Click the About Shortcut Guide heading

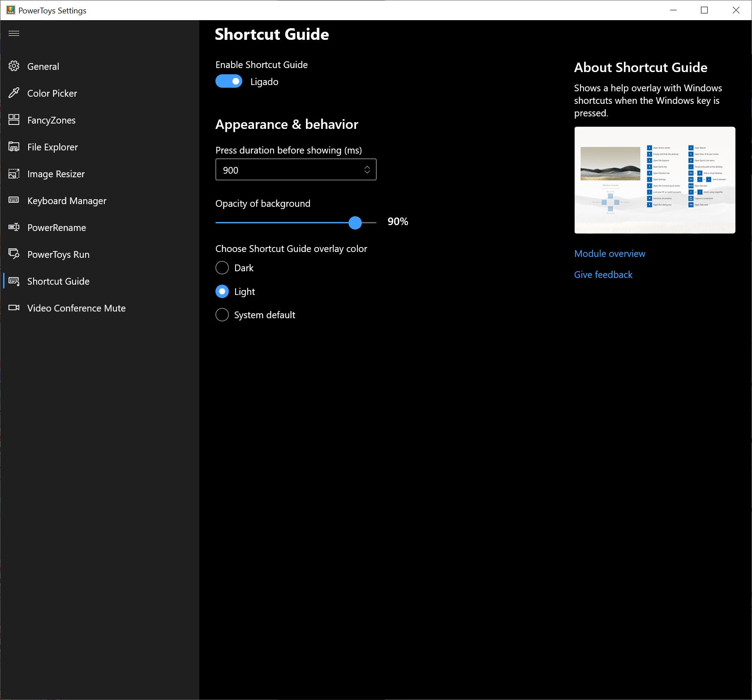click(641, 67)
